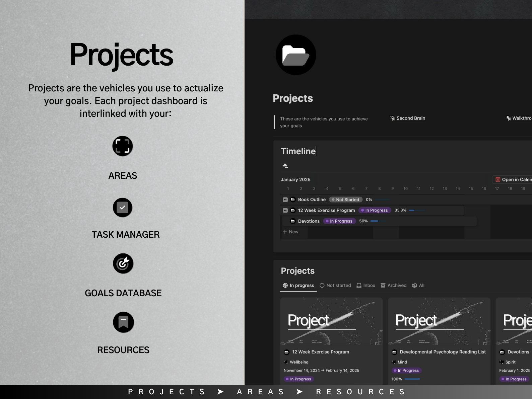The height and width of the screenshot is (399, 532).
Task: Click the 33.3% progress bar
Action: click(x=417, y=210)
